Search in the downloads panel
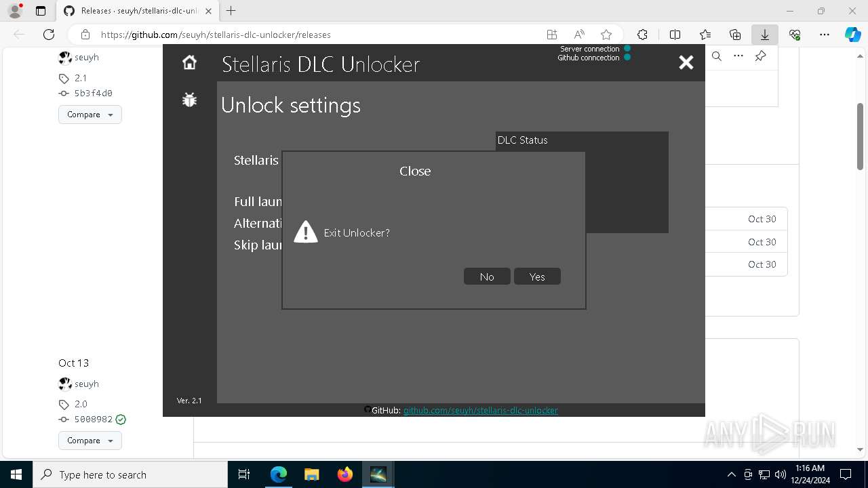The height and width of the screenshot is (488, 868). (x=717, y=56)
